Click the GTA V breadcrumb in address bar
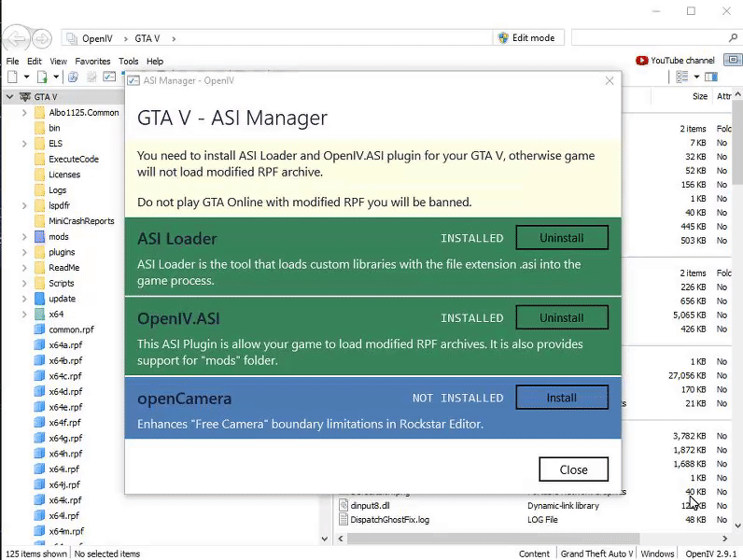 click(147, 38)
